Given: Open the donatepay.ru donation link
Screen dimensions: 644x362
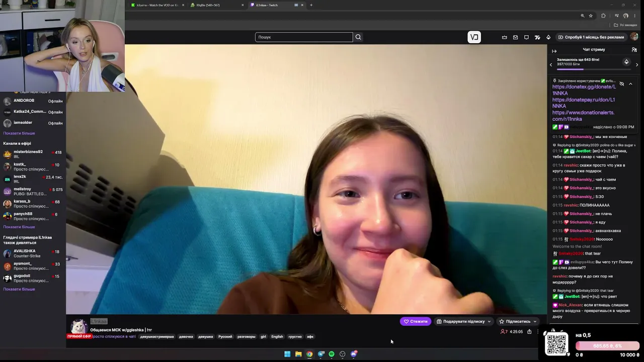Looking at the screenshot, I should click(584, 103).
